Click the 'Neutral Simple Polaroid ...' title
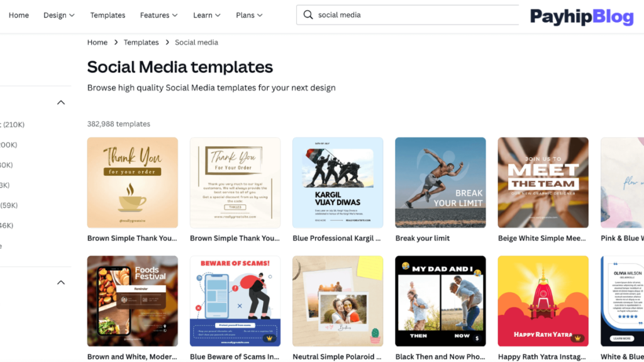 pos(337,357)
